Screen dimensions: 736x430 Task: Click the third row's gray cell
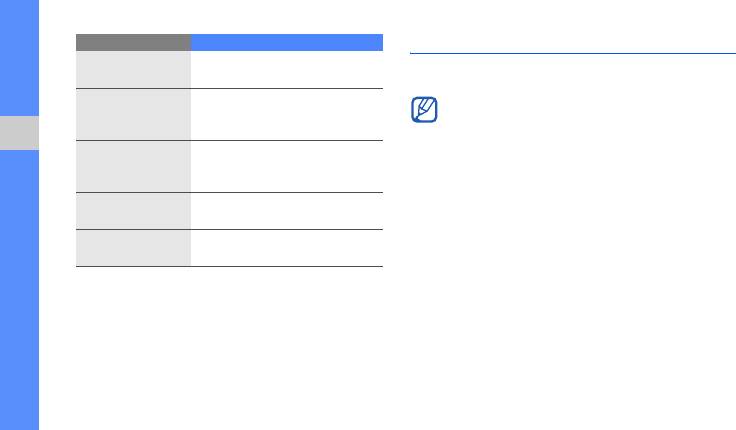tap(133, 166)
